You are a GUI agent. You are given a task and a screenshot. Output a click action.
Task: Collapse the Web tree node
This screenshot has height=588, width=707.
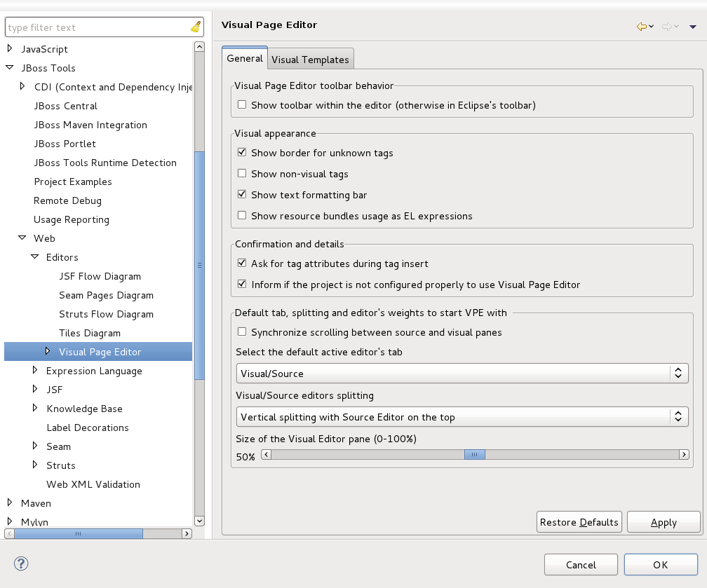tap(22, 238)
